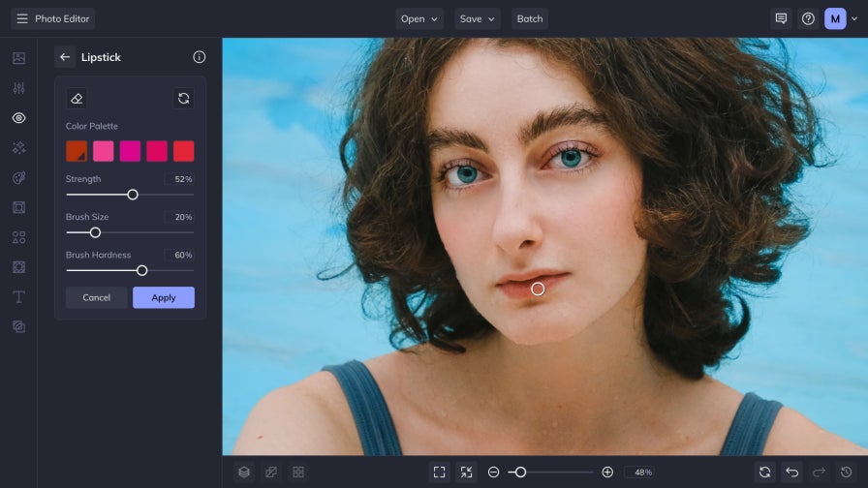Expand the Save dropdown menu
Viewport: 868px width, 488px height.
477,18
